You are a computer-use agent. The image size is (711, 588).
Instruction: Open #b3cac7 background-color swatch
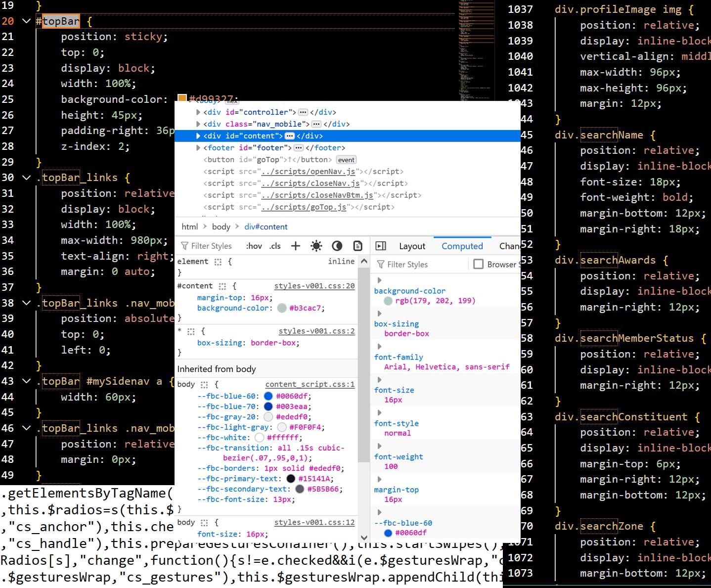[282, 308]
